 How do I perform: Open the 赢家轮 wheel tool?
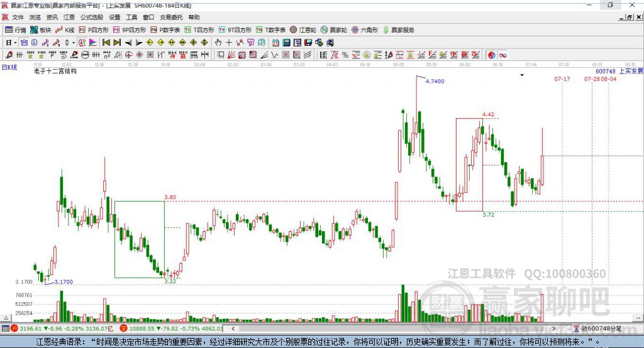(x=334, y=30)
